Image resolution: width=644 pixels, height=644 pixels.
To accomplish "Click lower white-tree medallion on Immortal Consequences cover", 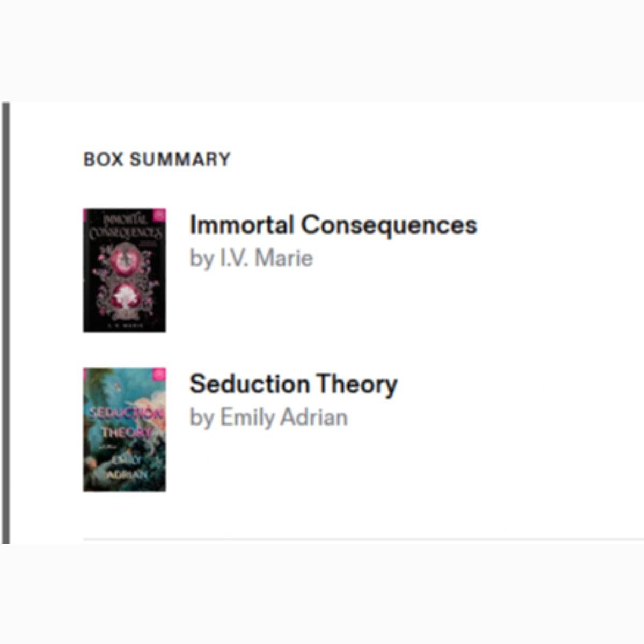I will pos(126,296).
